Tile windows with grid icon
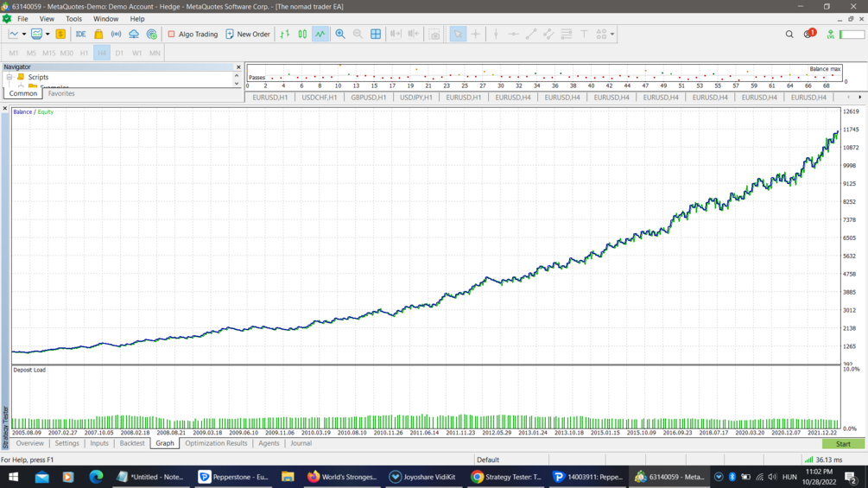The height and width of the screenshot is (488, 868). (376, 35)
